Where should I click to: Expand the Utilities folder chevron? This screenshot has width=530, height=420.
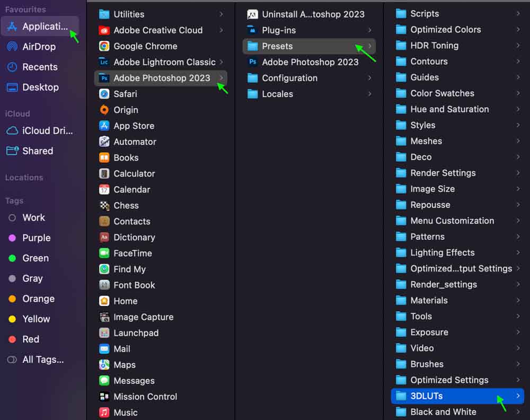pyautogui.click(x=221, y=14)
